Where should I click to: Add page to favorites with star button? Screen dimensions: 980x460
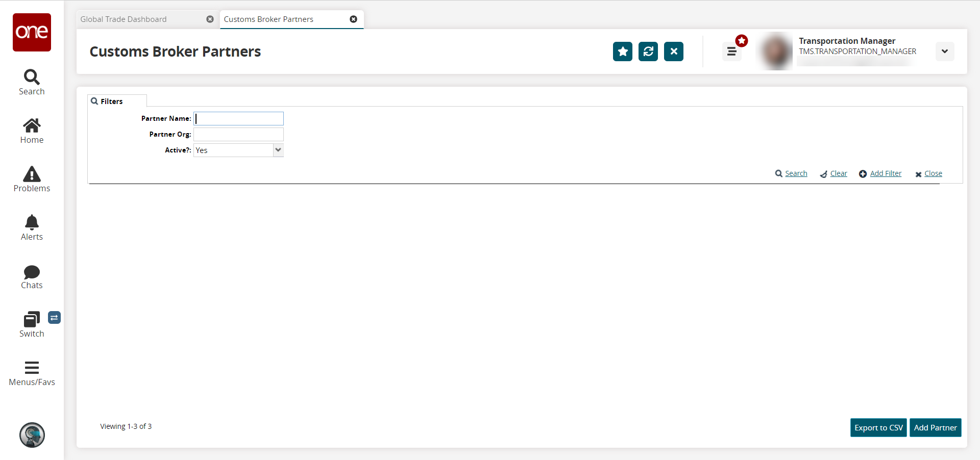(x=623, y=52)
